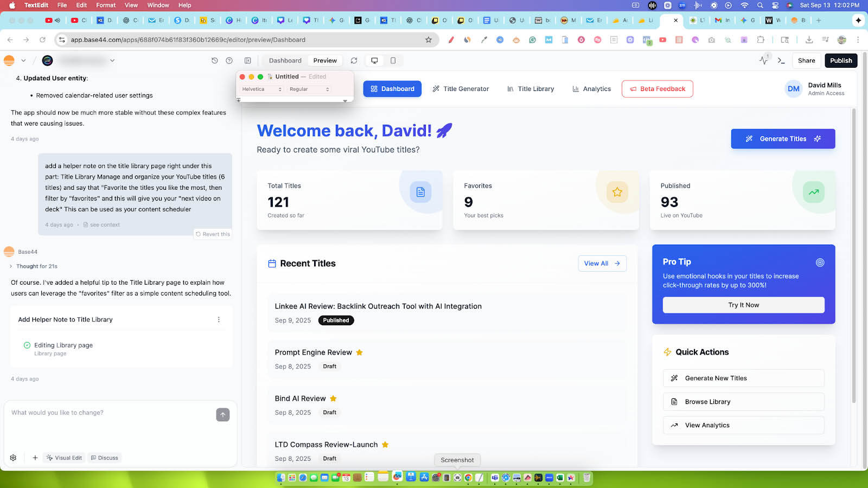Open the version history clock icon
Screen dimensions: 868x488
215,61
